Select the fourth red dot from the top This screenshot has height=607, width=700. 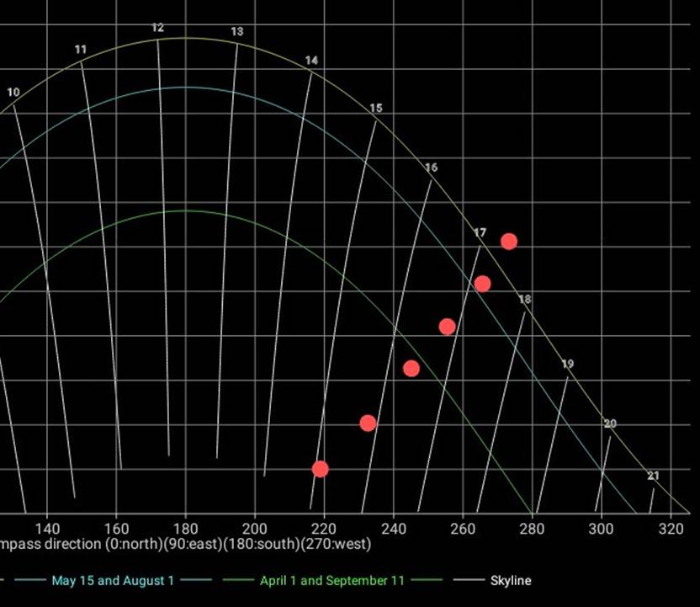tap(411, 368)
